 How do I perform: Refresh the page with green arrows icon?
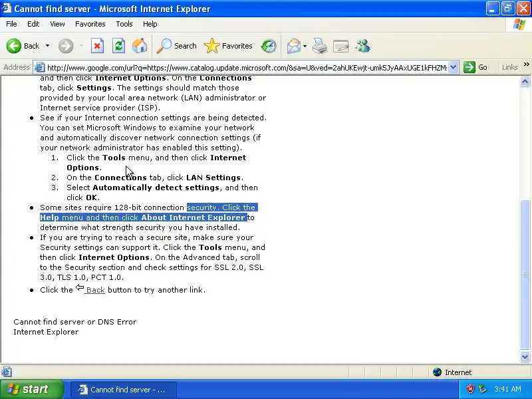119,46
